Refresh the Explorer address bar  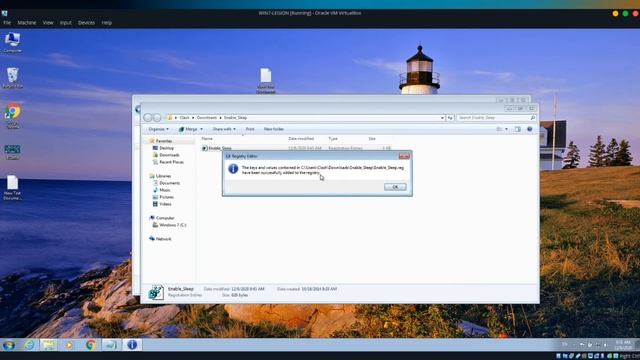click(450, 118)
